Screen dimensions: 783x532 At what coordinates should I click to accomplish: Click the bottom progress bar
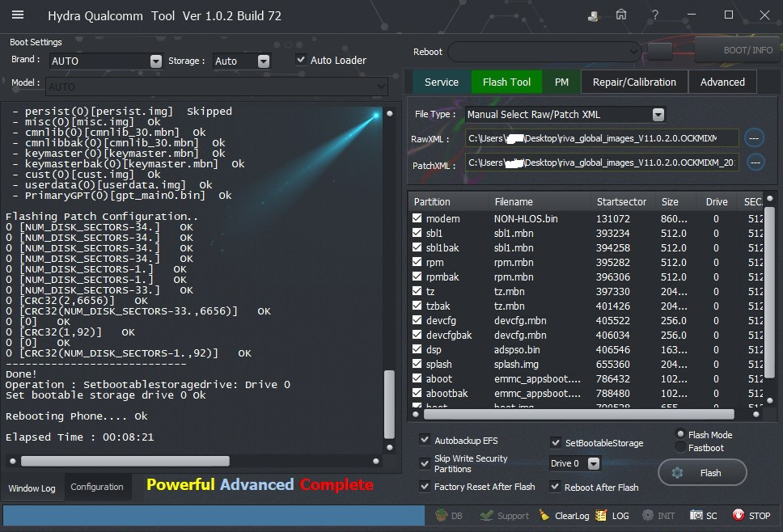pyautogui.click(x=214, y=515)
